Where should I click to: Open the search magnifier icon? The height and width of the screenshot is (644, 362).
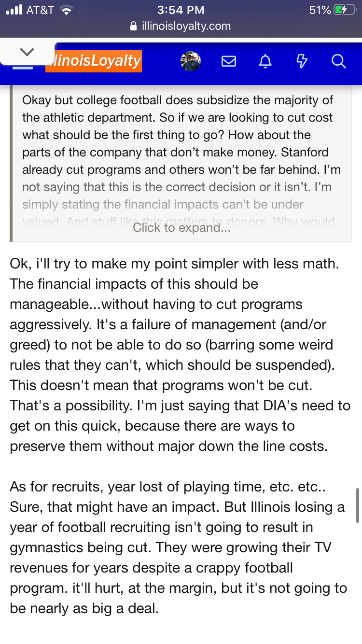click(339, 61)
